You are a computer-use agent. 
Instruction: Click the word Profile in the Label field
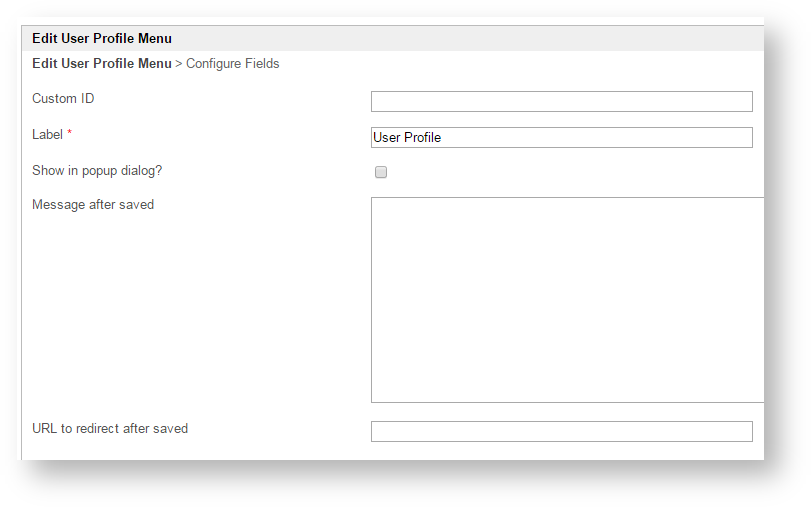pos(422,138)
